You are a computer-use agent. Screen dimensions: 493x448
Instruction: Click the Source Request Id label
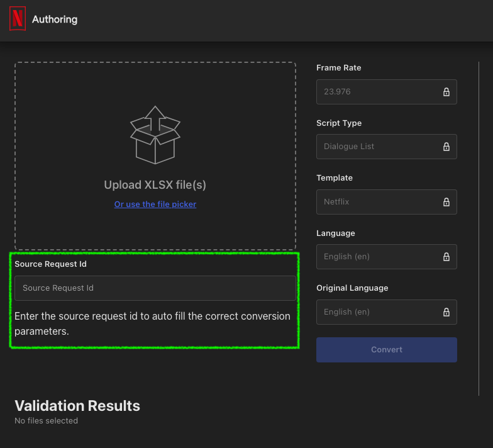click(50, 264)
